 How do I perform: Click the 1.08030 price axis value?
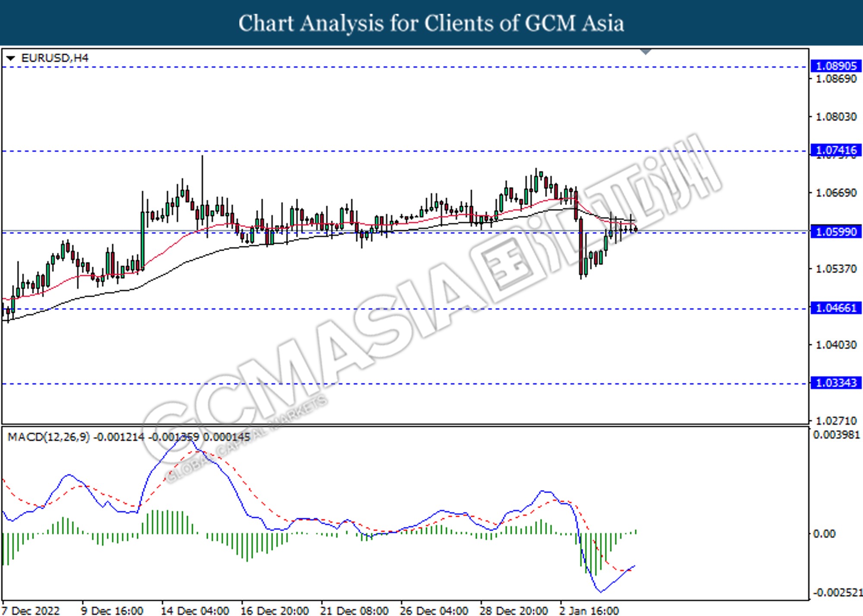tap(836, 117)
